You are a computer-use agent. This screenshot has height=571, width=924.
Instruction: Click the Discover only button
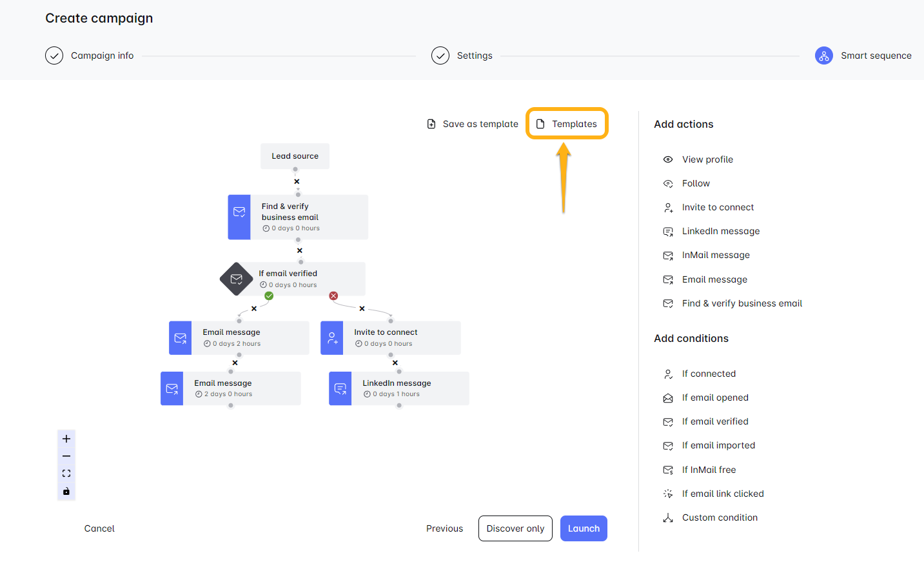point(515,528)
